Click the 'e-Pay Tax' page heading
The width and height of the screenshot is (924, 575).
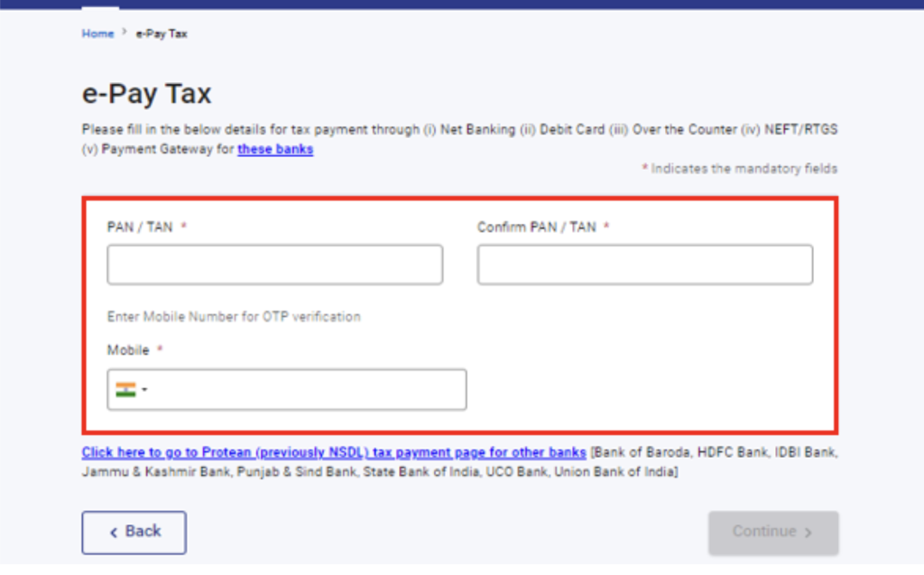click(146, 94)
